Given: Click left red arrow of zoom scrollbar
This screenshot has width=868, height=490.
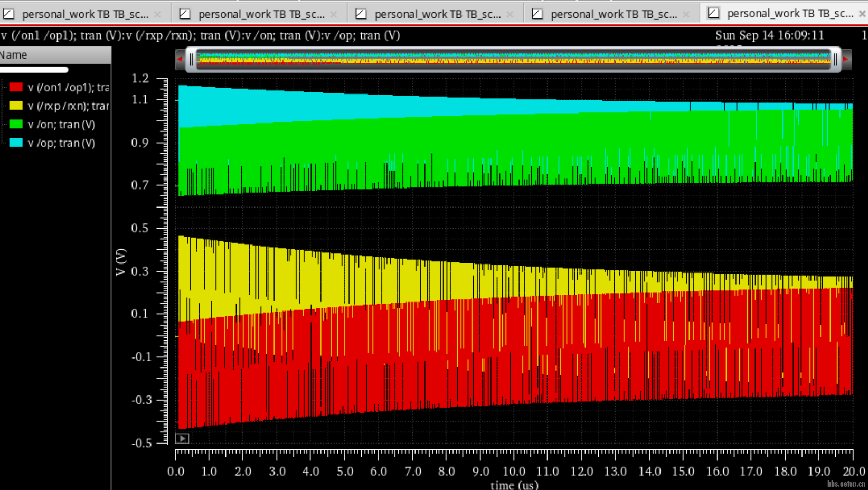Looking at the screenshot, I should pos(180,59).
